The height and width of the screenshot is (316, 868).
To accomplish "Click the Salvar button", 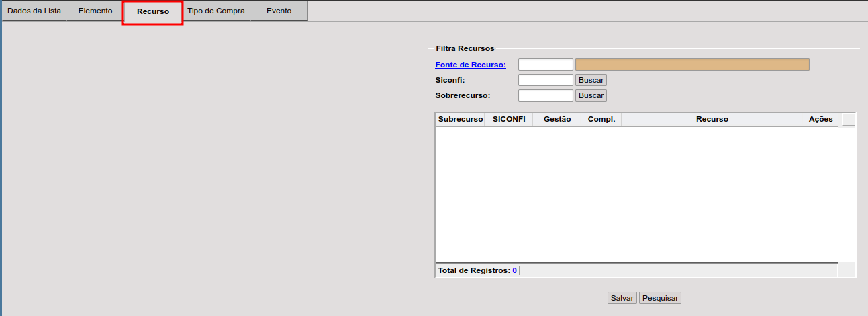I will (x=622, y=298).
